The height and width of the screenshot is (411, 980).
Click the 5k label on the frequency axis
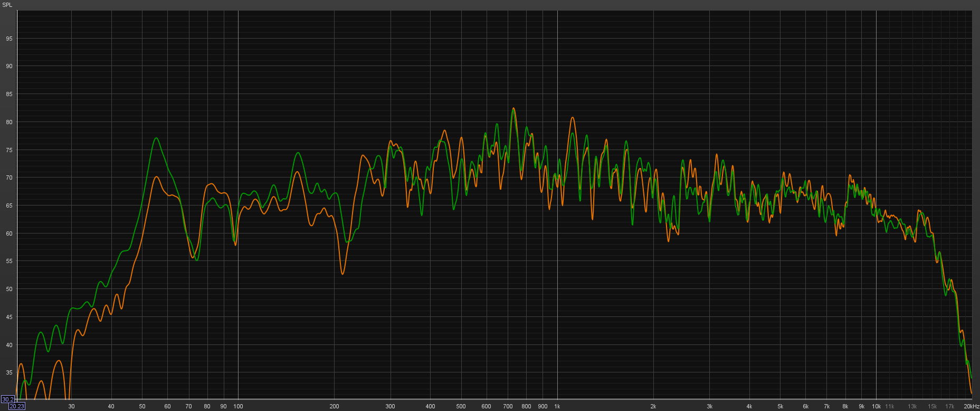pos(781,406)
